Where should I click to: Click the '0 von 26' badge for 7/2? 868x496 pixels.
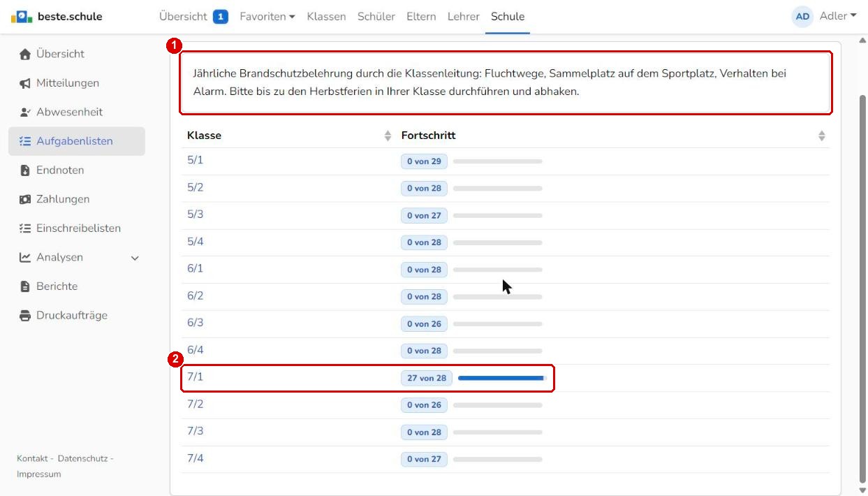pos(424,405)
